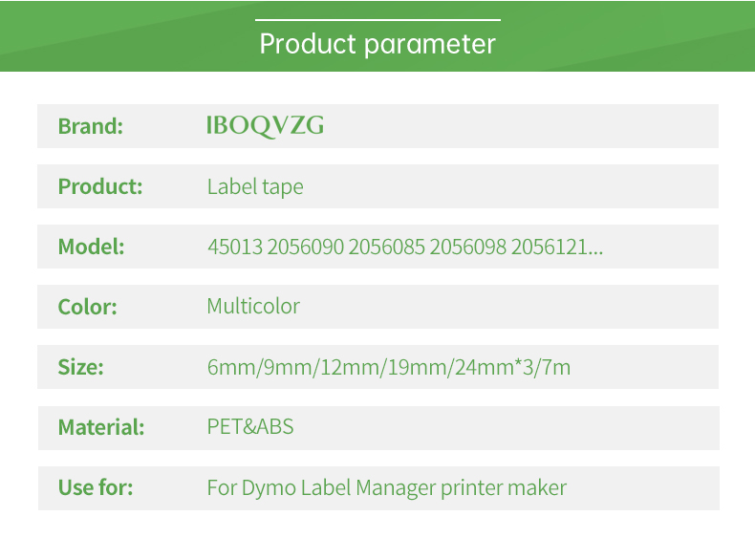Click the white line above the header title
The height and width of the screenshot is (560, 755).
377,19
